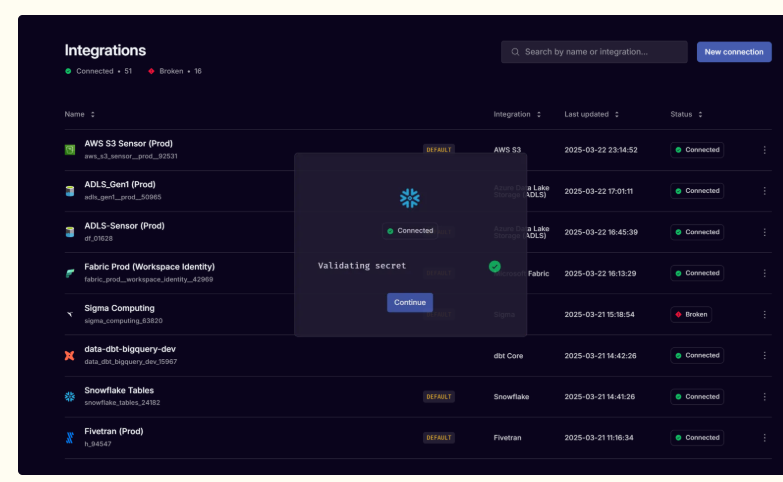Open the ADLS-Sensor (Prod) connection
The image size is (783, 482).
[x=124, y=226]
